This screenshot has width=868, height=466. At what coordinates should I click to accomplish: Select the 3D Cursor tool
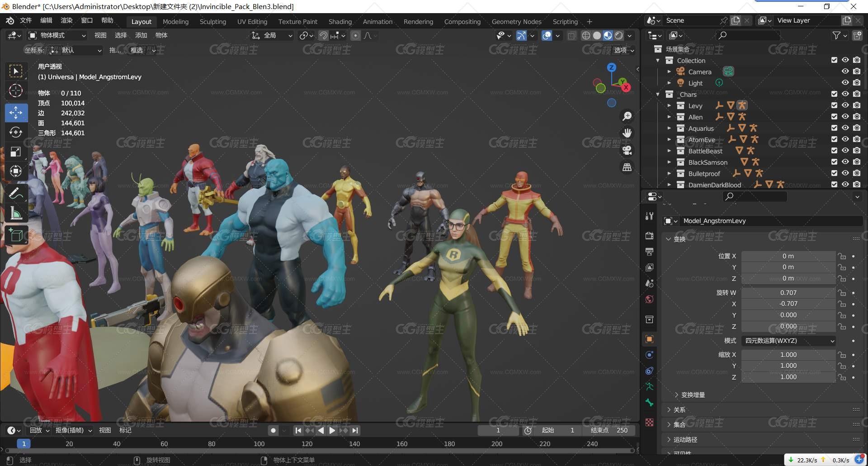tap(16, 90)
